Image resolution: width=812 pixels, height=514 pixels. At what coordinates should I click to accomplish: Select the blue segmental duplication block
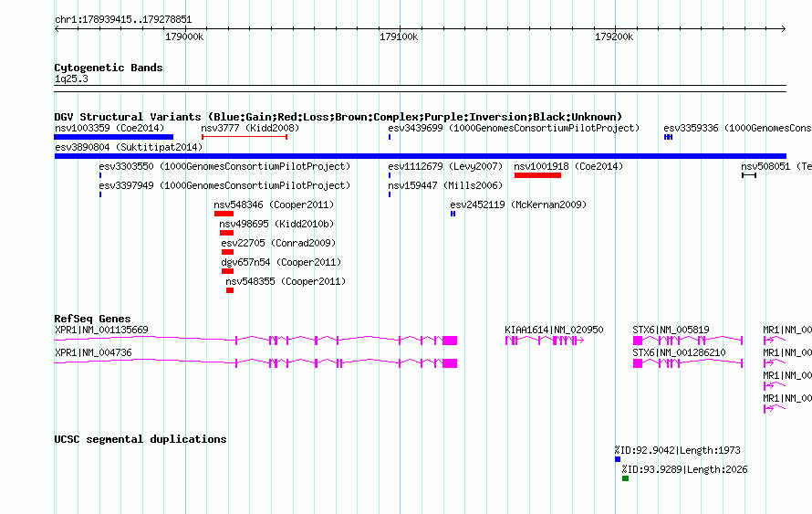pyautogui.click(x=618, y=459)
